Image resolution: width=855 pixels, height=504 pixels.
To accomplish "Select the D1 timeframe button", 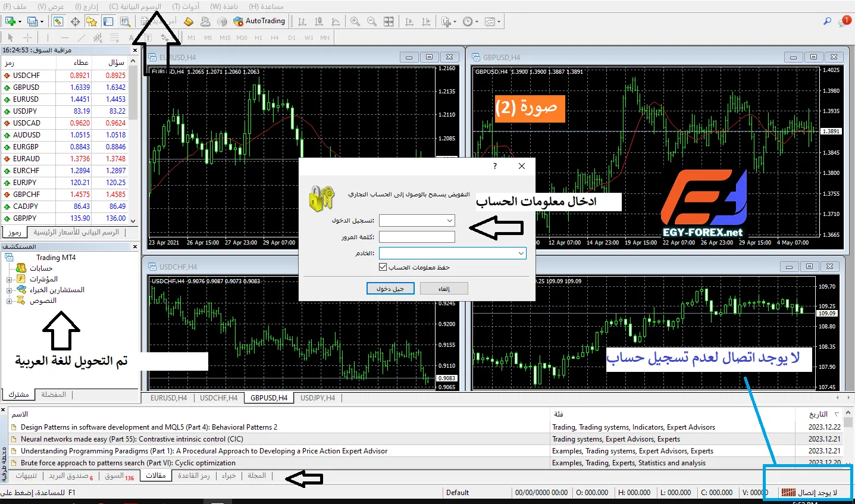I will pos(292,37).
